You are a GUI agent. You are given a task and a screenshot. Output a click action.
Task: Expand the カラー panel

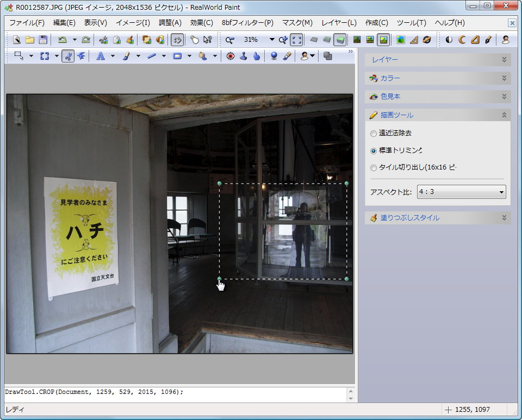coord(438,78)
